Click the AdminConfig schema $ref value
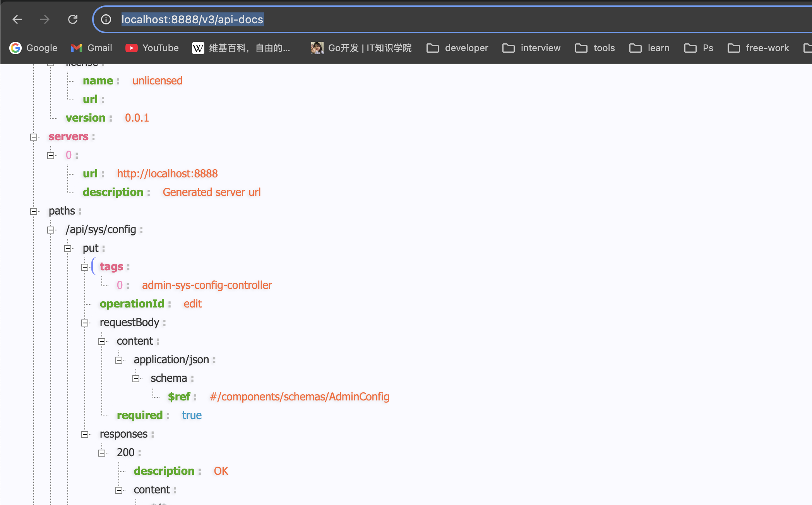The width and height of the screenshot is (812, 505). [300, 397]
